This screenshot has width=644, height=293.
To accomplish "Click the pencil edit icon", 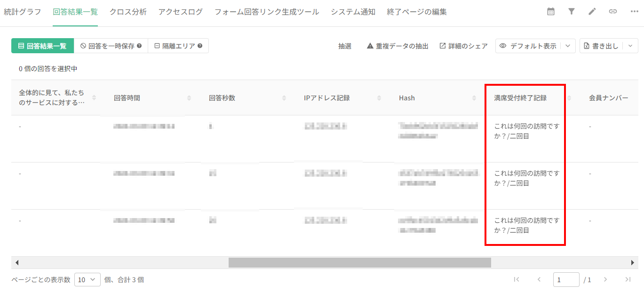I will tap(592, 12).
